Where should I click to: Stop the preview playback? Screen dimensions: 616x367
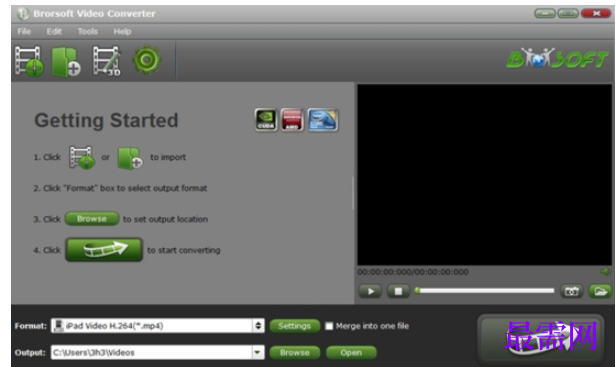click(x=398, y=291)
